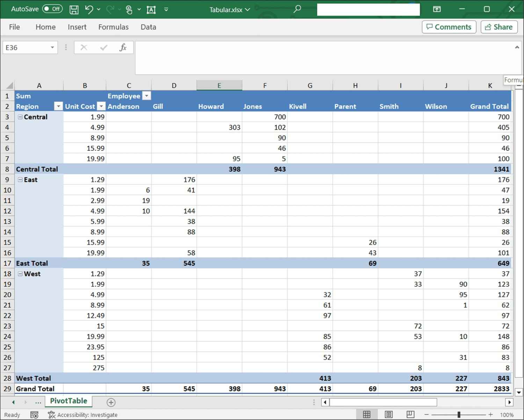
Task: Open the Comments pane
Action: [449, 27]
